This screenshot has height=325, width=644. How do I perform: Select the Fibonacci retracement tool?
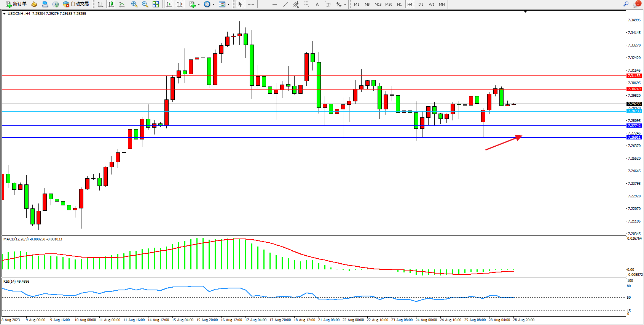coord(306,4)
